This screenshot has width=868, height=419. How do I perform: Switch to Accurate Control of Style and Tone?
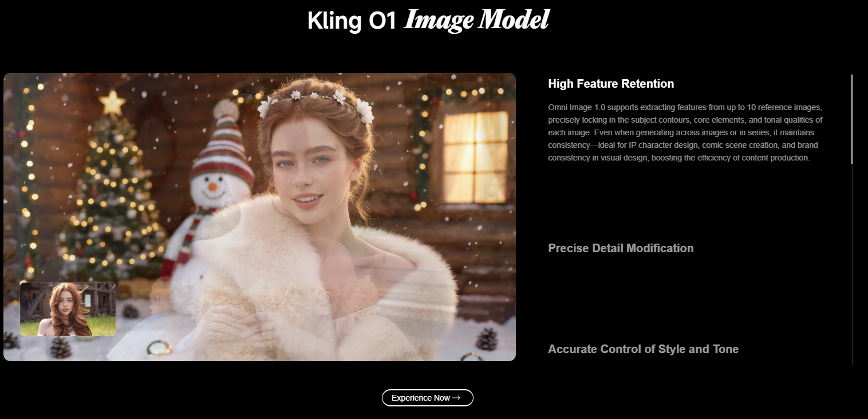click(x=643, y=349)
